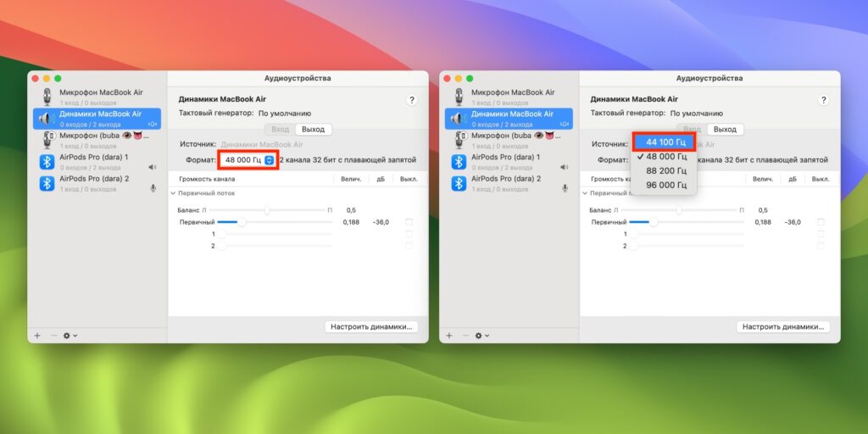The image size is (868, 434).
Task: Click Баланс slider knob in left window
Action: tap(267, 210)
